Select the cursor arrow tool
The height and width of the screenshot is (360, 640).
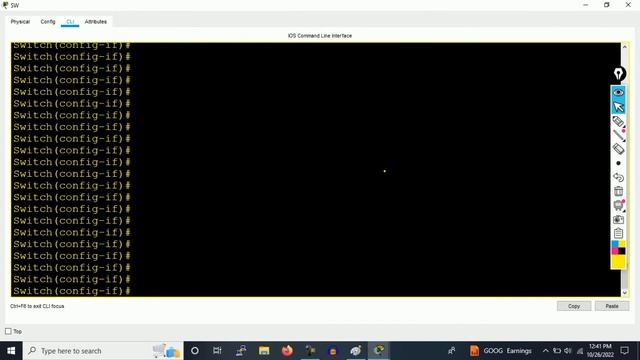point(618,107)
